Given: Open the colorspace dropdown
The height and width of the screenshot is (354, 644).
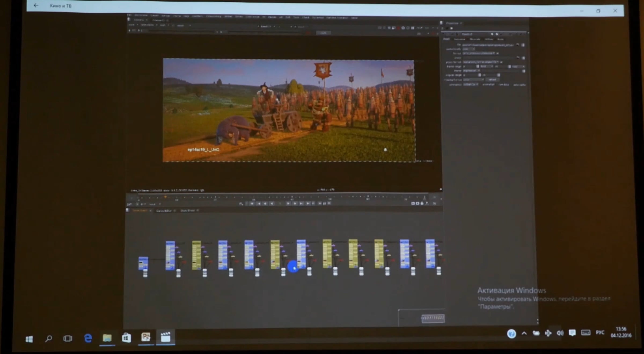Looking at the screenshot, I should [x=471, y=85].
